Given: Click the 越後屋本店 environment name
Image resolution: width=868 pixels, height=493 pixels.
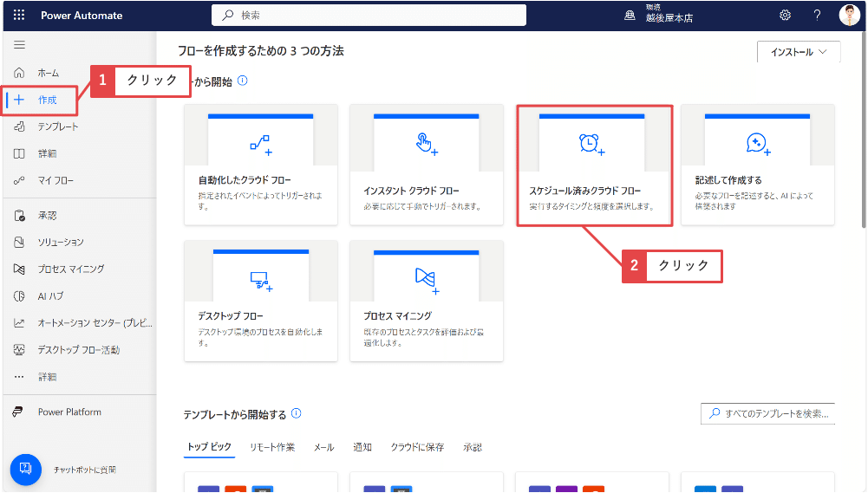Looking at the screenshot, I should pos(669,17).
